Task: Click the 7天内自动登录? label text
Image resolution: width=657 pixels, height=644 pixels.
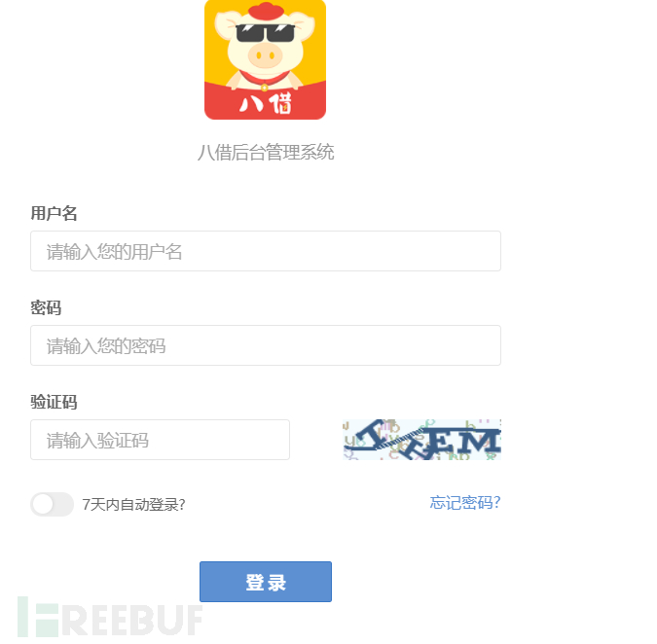Action: (x=133, y=505)
